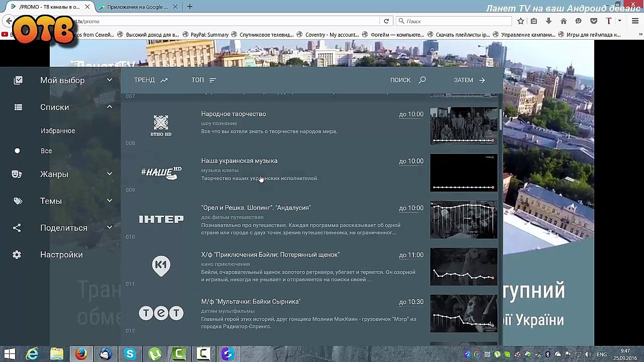The height and width of the screenshot is (362, 644).
Task: Open the ІНТЕР channel logo
Action: 161,219
